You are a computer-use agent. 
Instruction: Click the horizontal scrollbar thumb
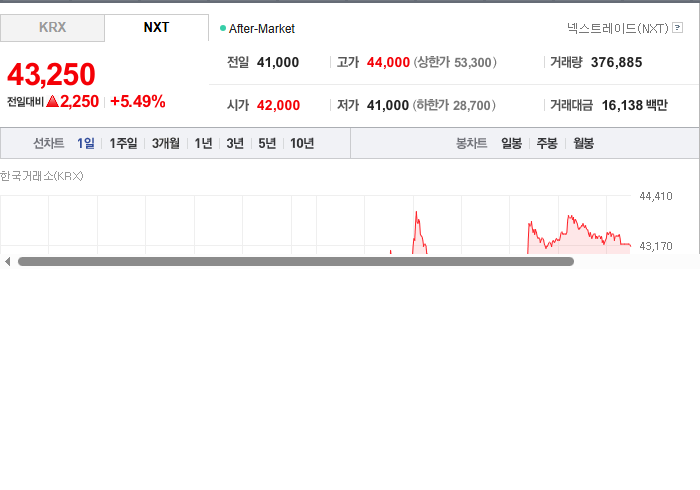point(296,262)
